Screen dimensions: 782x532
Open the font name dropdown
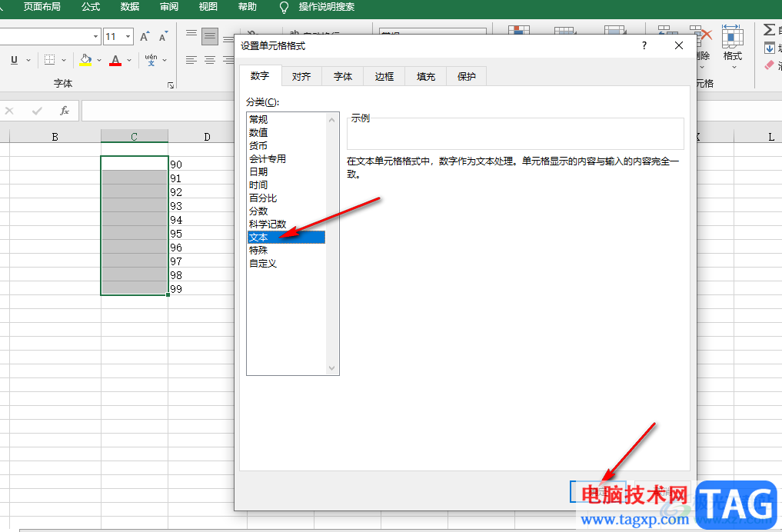pyautogui.click(x=96, y=36)
